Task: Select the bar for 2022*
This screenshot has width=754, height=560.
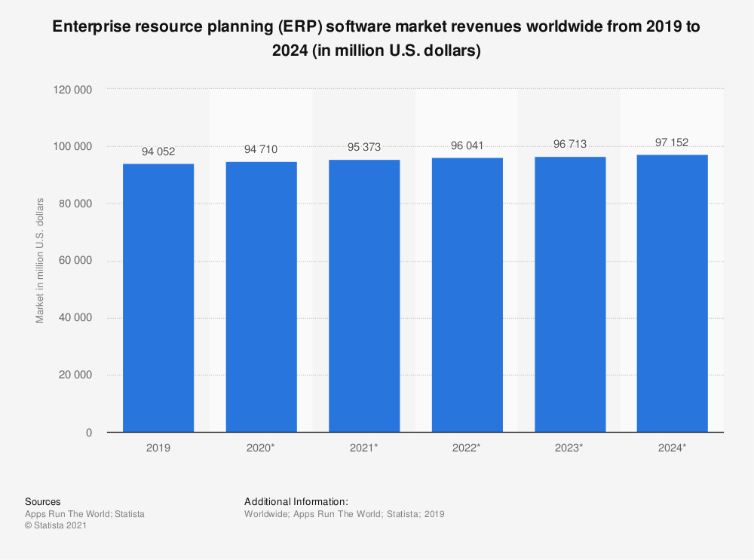Action: (x=467, y=295)
